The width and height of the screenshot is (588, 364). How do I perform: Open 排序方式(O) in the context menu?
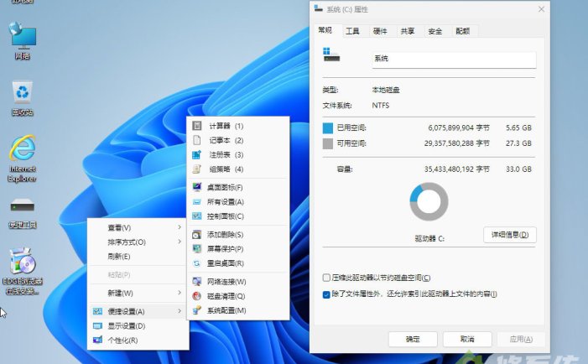point(127,242)
